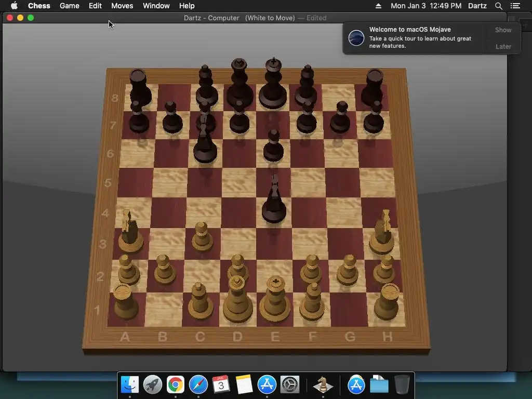Launch Google Chrome from the Dock
The height and width of the screenshot is (399, 532).
coord(176,385)
